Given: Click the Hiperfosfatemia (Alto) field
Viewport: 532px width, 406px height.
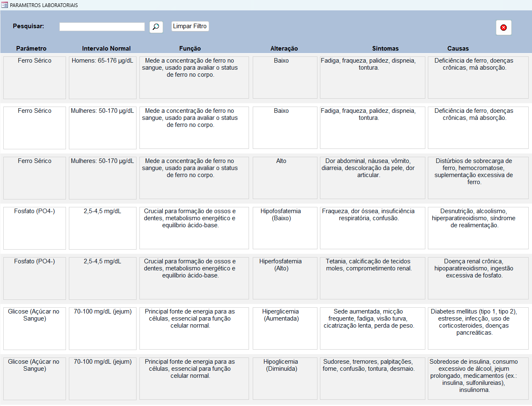Looking at the screenshot, I should [285, 278].
